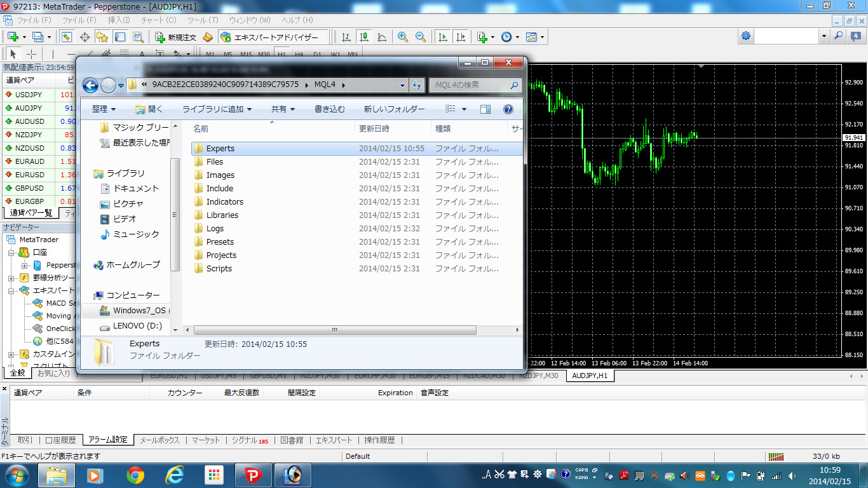This screenshot has height=488, width=868.
Task: Toggle chart shift icon
Action: click(461, 37)
